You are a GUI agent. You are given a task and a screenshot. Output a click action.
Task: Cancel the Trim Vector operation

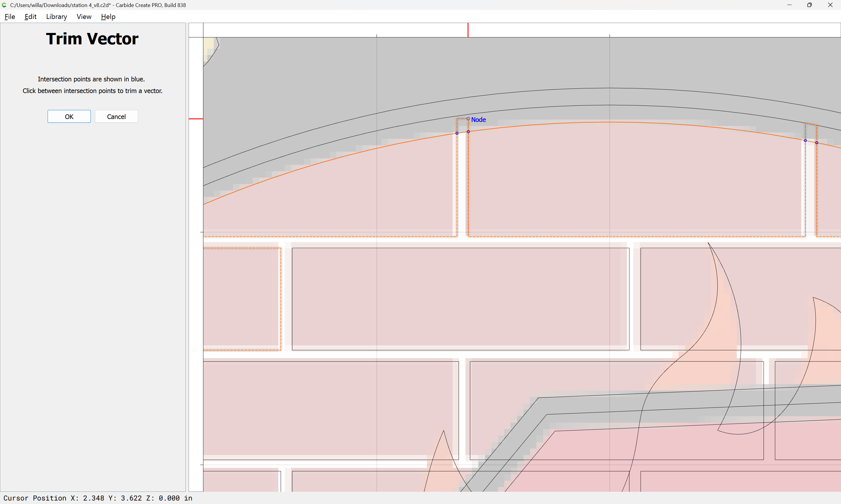(x=116, y=116)
